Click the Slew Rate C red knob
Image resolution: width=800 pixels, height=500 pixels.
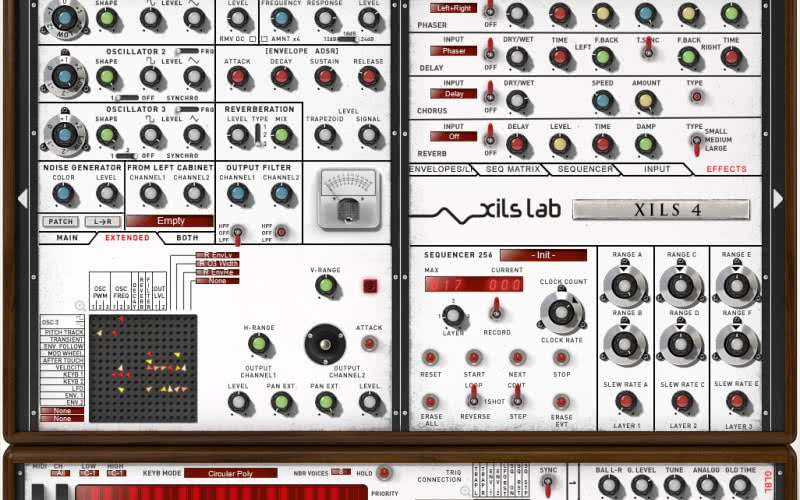[682, 402]
